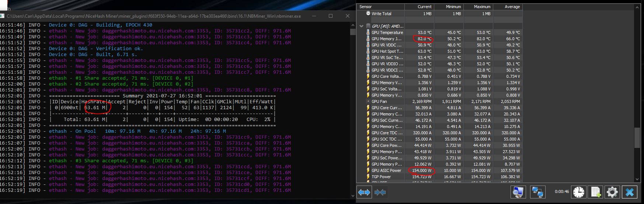Open sensor settings via the gear icon
644x204 pixels.
pos(612,192)
